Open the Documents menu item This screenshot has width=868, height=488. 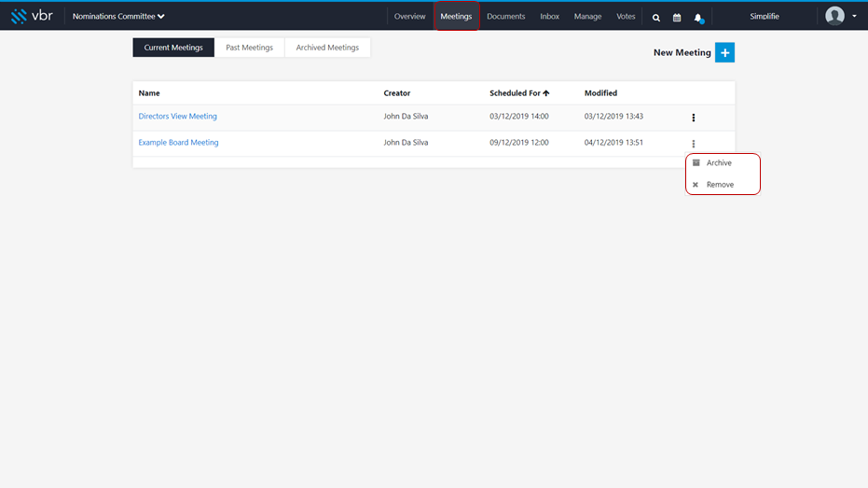click(506, 16)
